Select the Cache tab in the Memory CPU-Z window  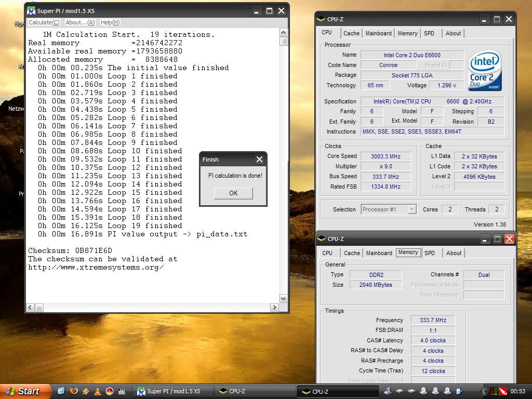352,253
